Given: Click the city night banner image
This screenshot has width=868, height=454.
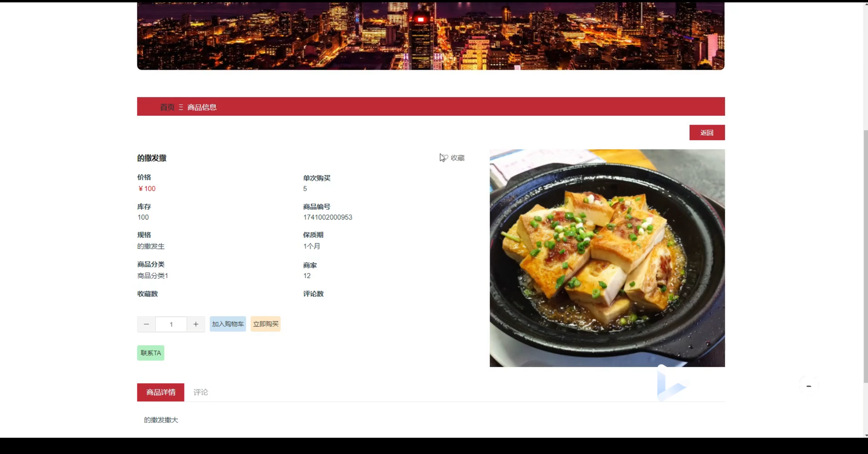Looking at the screenshot, I should 431,36.
